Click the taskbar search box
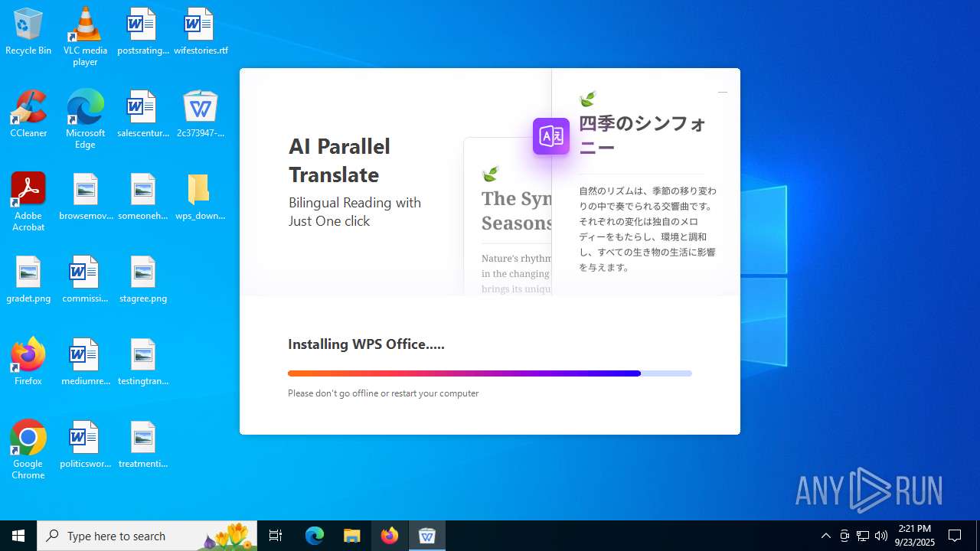The height and width of the screenshot is (551, 980). tap(147, 536)
